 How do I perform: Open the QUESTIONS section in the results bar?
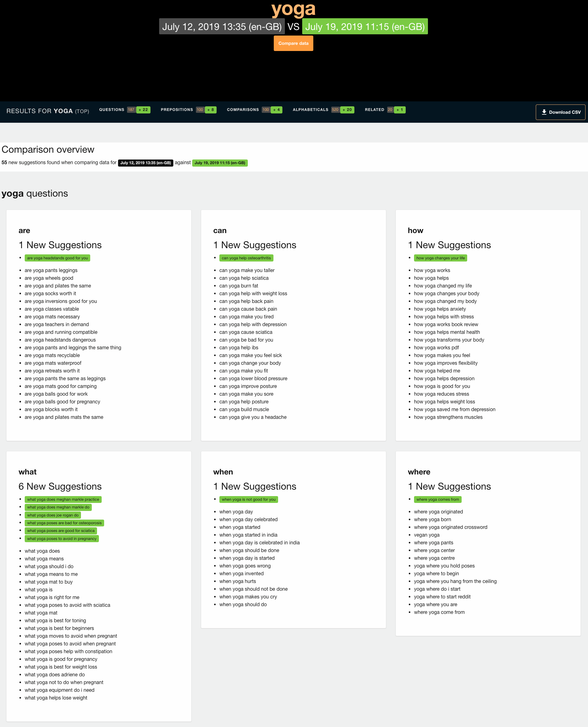tap(112, 110)
